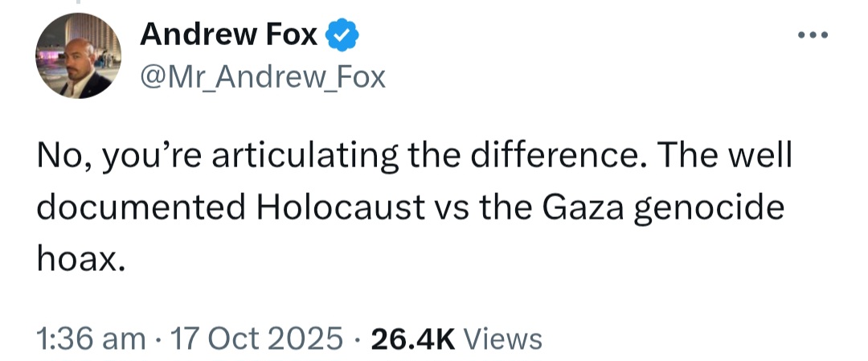Click the 17 Oct 2025 date
868x361 pixels.
coord(257,338)
